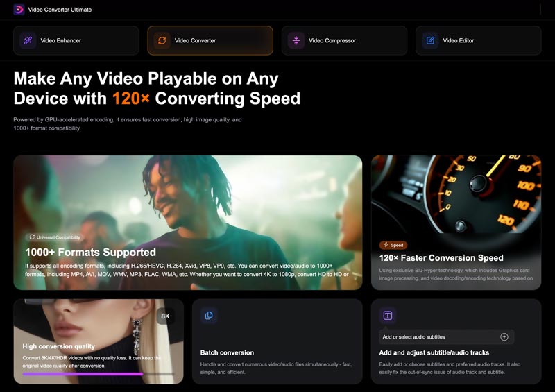Click the Universal Compatibility badge
Viewport: 555px width, 392px height.
(55, 237)
